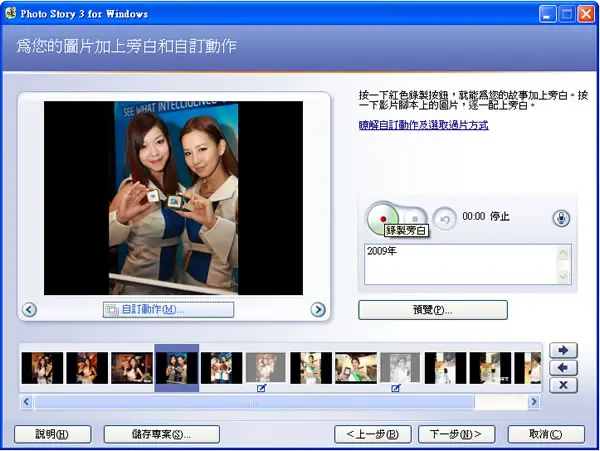Remove selected picture with X button
Screen dimensions: 600x451
[x=563, y=385]
